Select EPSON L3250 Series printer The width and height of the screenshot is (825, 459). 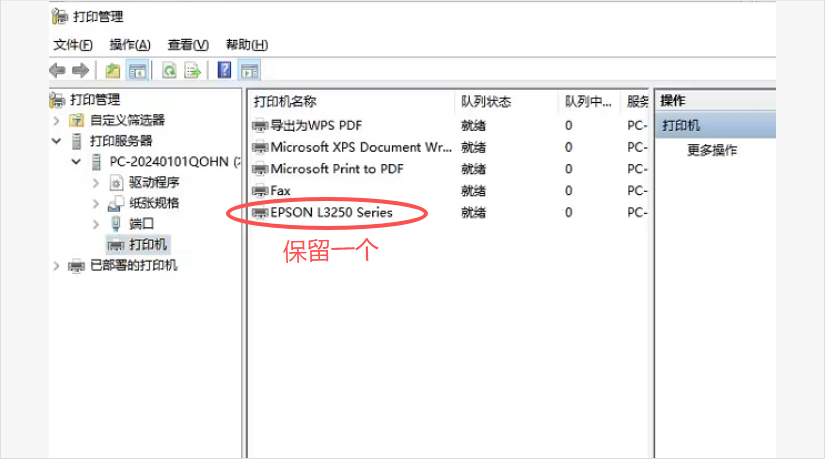tap(331, 213)
